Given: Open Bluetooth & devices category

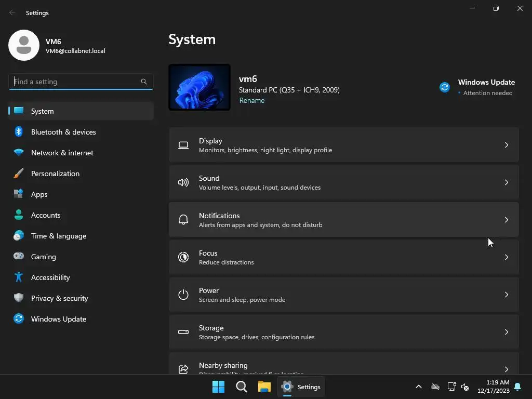Looking at the screenshot, I should click(81, 131).
